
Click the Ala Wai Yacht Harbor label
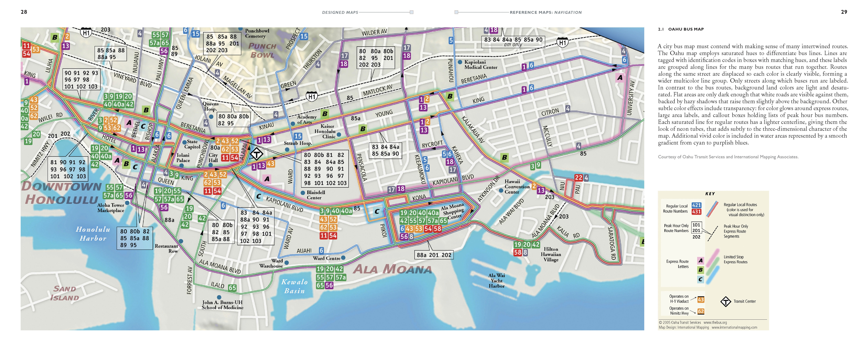pyautogui.click(x=497, y=281)
